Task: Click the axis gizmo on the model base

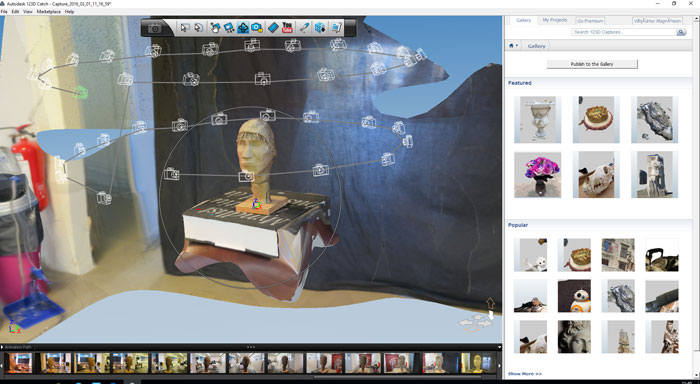Action: (x=256, y=205)
